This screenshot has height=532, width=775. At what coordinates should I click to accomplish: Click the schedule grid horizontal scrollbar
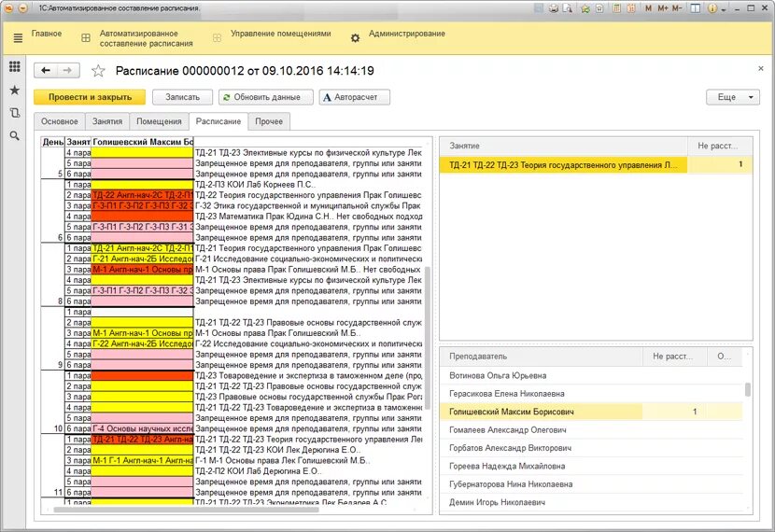pos(186,509)
